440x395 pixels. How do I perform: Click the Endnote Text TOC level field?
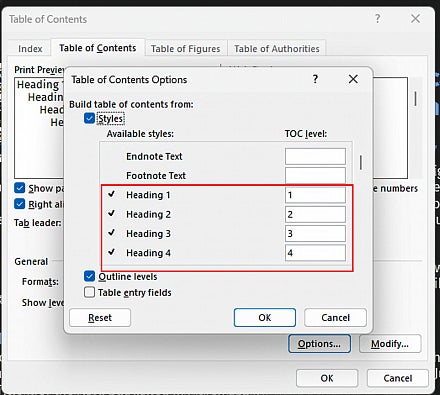[x=315, y=156]
